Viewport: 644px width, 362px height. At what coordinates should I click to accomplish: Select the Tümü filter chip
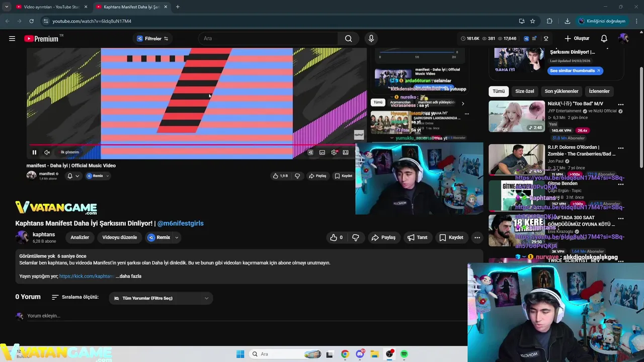499,92
